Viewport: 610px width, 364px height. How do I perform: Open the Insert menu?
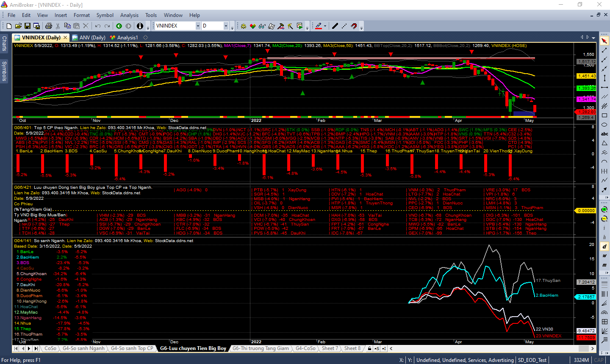pyautogui.click(x=61, y=15)
